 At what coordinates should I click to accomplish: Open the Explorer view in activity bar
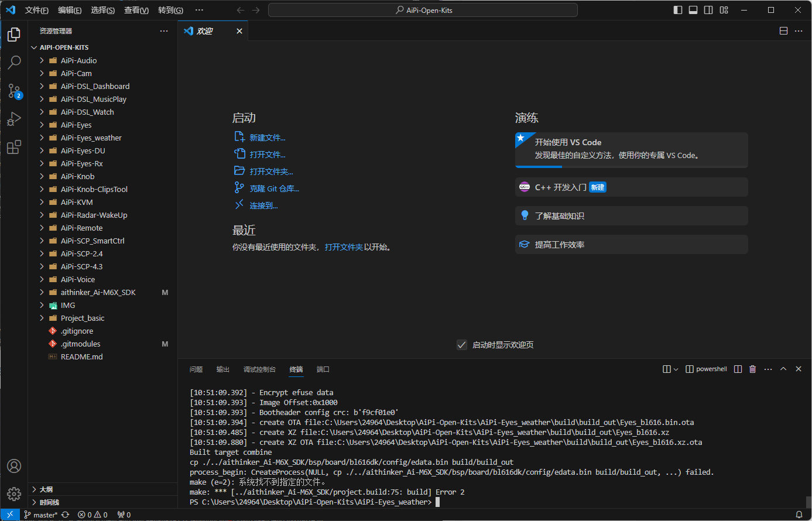[x=14, y=35]
